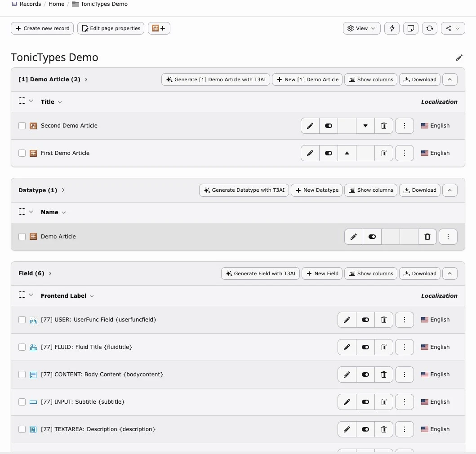Open more options for Demo Article datatype
The height and width of the screenshot is (454, 476).
448,237
